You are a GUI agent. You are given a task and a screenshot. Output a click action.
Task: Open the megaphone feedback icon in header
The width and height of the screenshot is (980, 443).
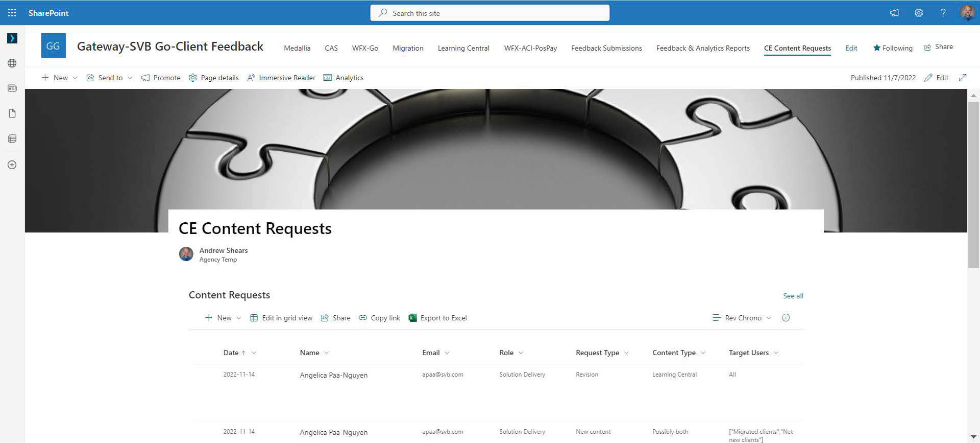point(894,13)
